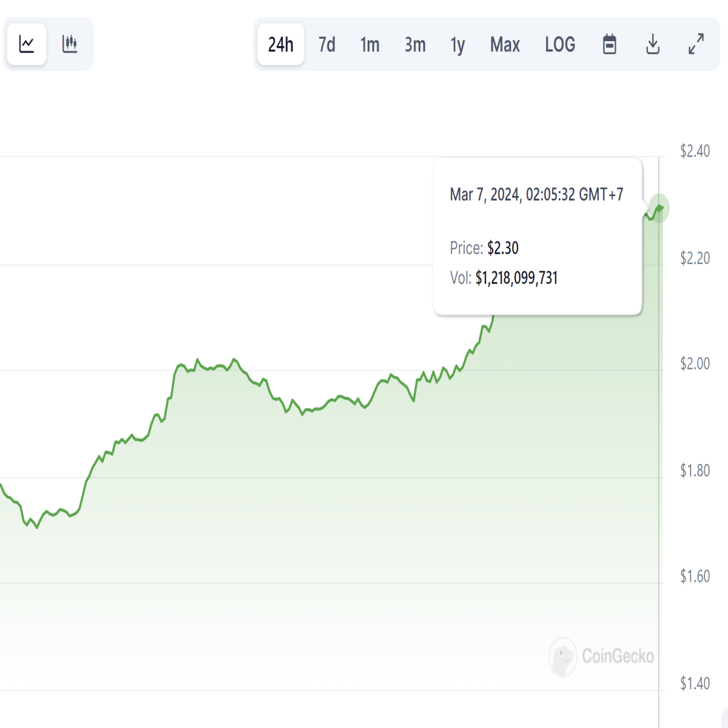Switch to candlestick chart view

click(70, 44)
